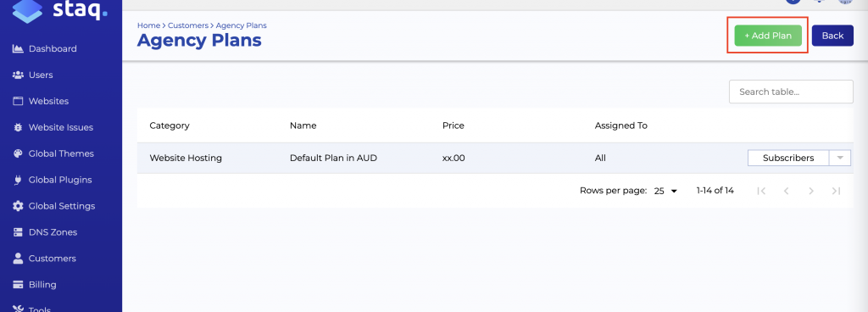Click the Users group icon
The image size is (868, 312).
click(x=19, y=75)
